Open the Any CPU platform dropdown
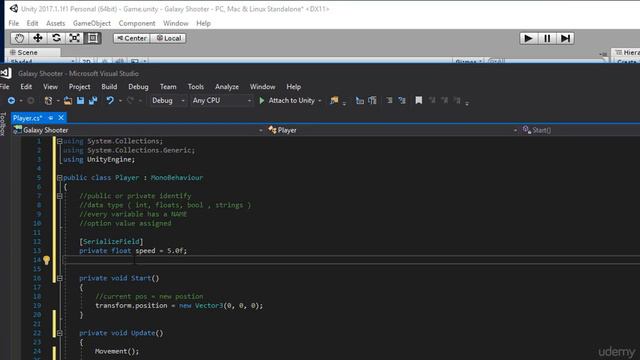The height and width of the screenshot is (360, 640). click(x=222, y=100)
